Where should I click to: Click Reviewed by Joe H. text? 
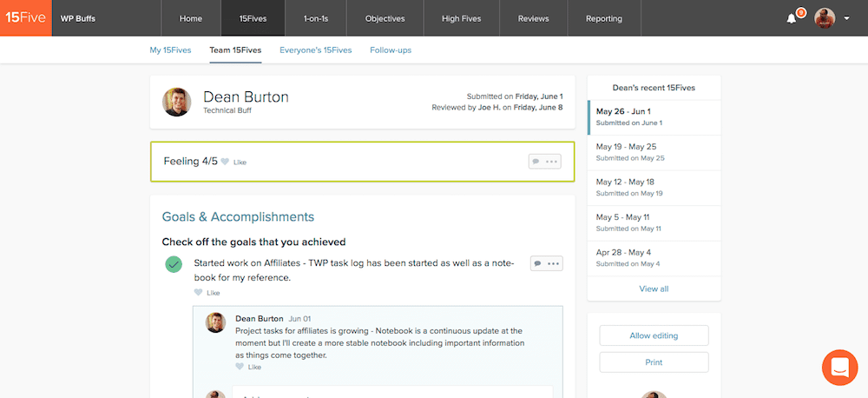[x=497, y=108]
